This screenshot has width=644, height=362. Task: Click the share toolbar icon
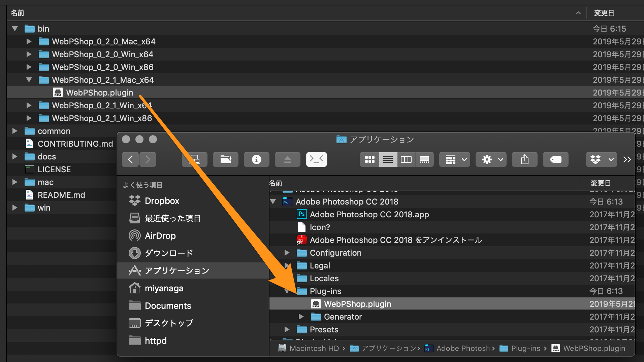click(x=525, y=159)
